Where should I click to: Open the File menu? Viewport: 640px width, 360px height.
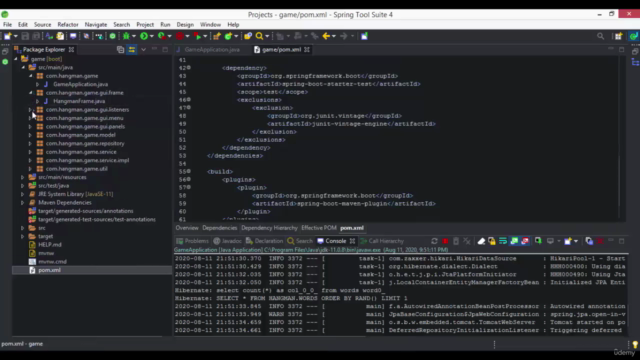click(x=7, y=25)
